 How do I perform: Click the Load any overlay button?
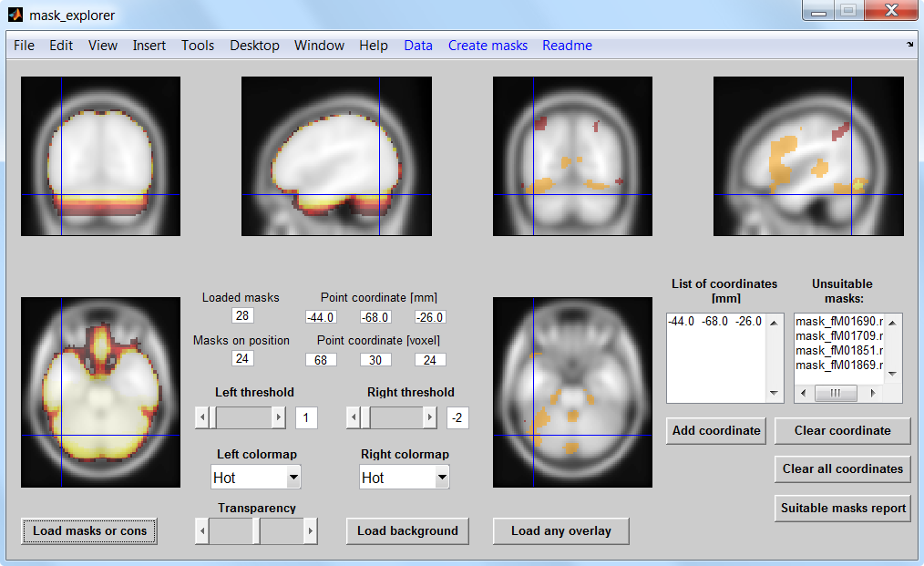[x=560, y=530]
